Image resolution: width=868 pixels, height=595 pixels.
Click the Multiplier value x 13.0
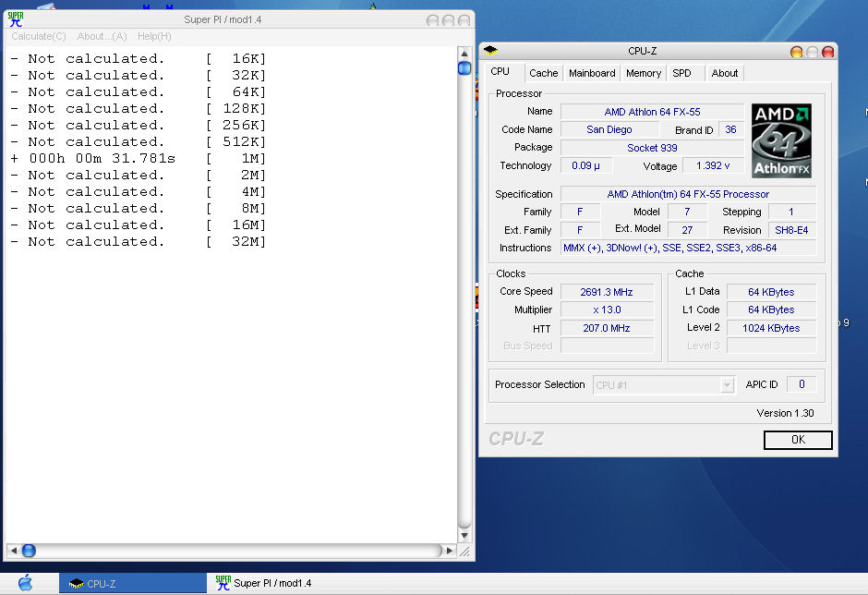pyautogui.click(x=607, y=310)
